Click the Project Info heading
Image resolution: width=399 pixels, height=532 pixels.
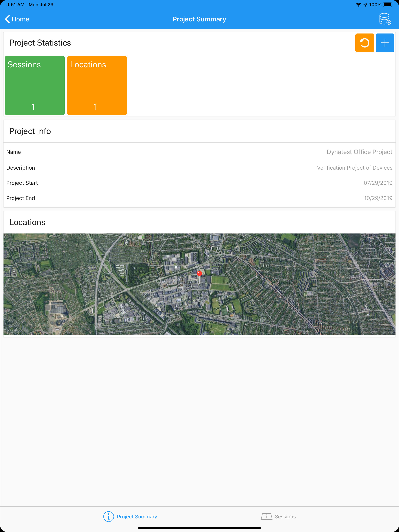point(30,131)
